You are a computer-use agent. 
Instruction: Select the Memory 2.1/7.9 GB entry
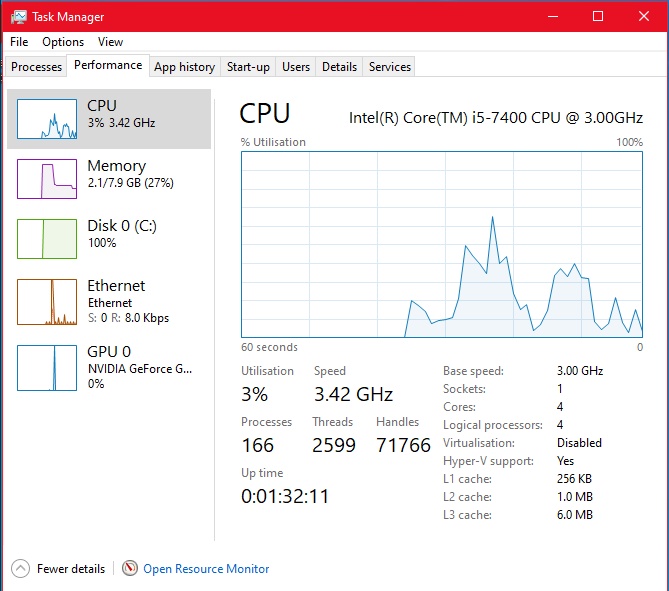tap(109, 179)
